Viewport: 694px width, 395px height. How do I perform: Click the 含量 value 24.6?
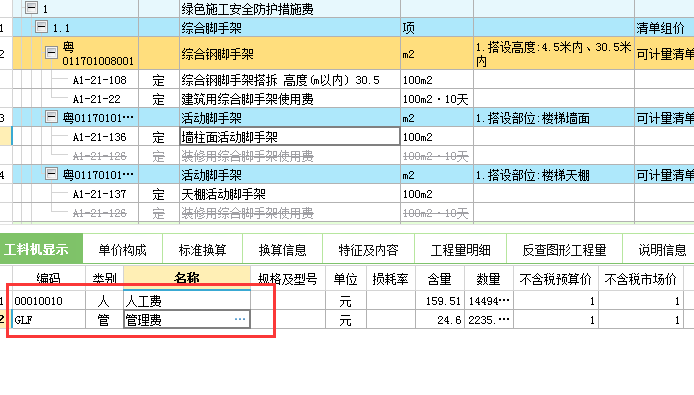(440, 319)
